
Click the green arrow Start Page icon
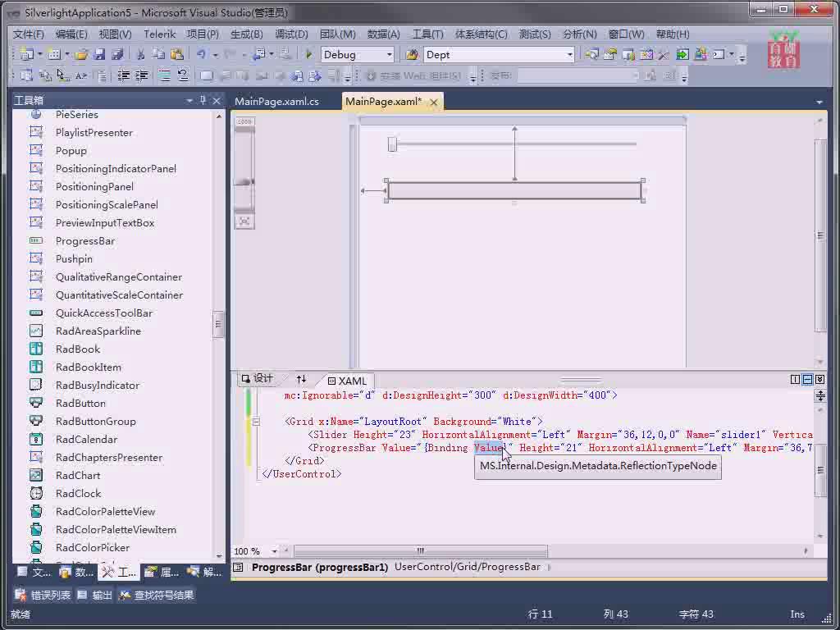pyautogui.click(x=682, y=55)
